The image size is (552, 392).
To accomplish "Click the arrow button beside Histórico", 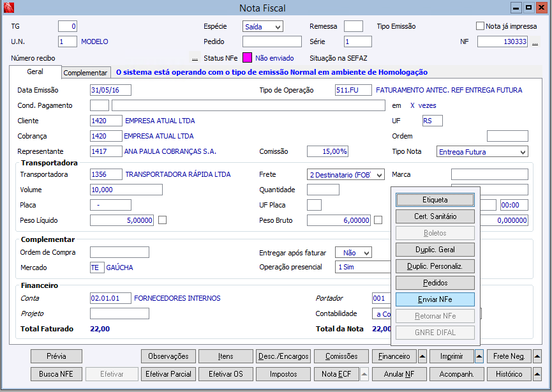I will coord(537,374).
